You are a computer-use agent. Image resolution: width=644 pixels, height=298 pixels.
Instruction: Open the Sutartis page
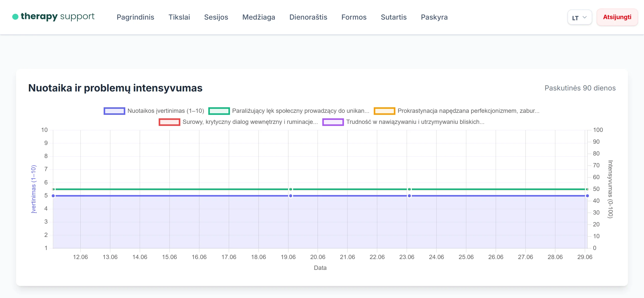[x=394, y=17]
